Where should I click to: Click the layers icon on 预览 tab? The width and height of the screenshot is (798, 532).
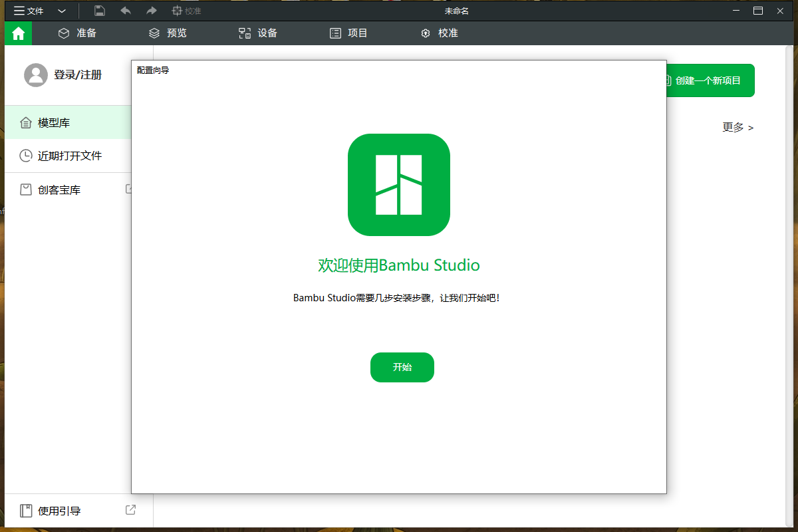coord(154,33)
